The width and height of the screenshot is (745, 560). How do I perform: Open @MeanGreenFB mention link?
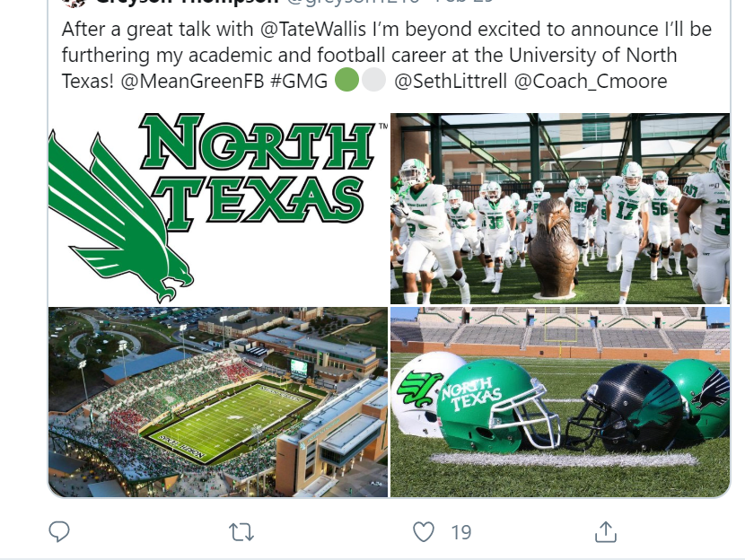pyautogui.click(x=192, y=81)
